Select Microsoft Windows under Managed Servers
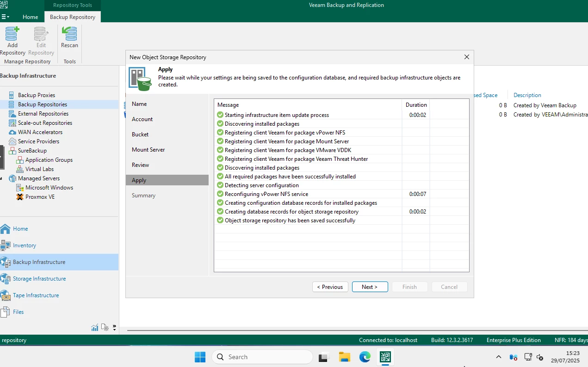Screen dimensions: 588x367 [50, 188]
